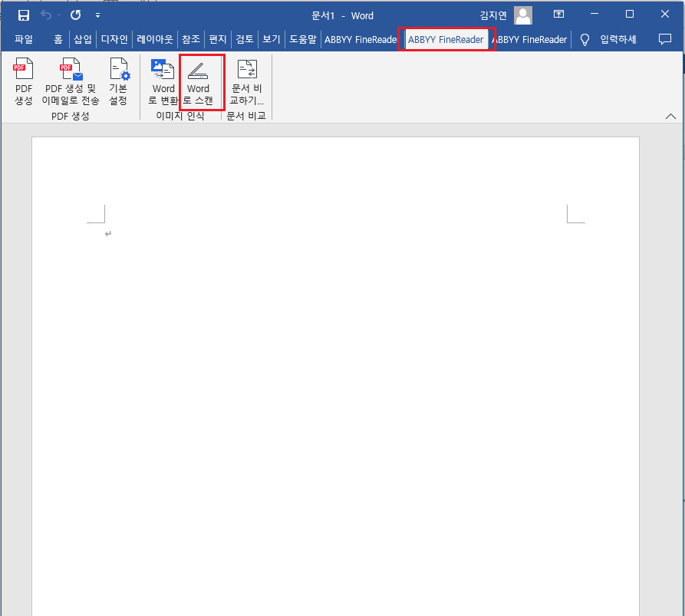Screen dimensions: 685x616
Task: Open the Quick Access Toolbar customize dropdown
Action: pos(98,15)
